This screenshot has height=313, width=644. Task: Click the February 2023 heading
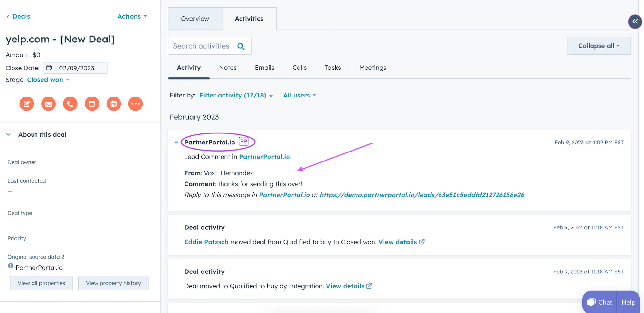194,117
